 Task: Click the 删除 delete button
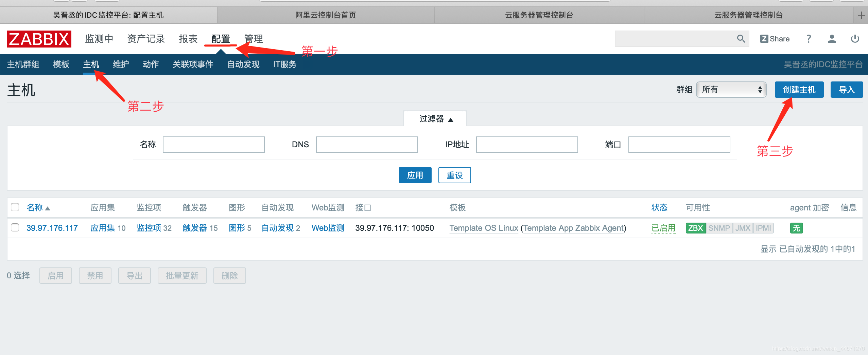pos(230,276)
